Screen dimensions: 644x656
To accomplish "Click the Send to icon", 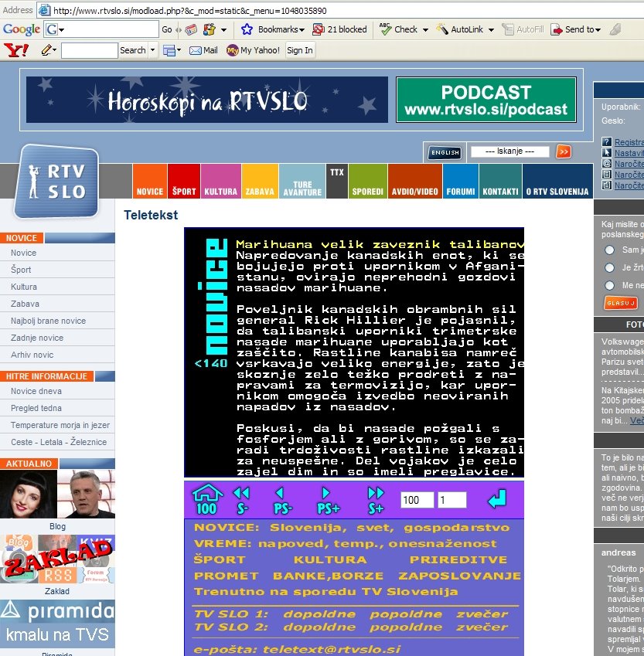I will [557, 29].
